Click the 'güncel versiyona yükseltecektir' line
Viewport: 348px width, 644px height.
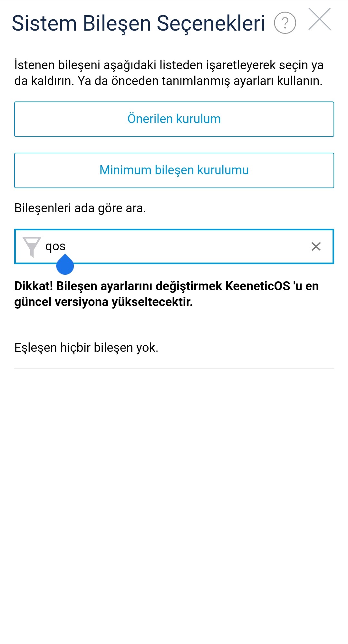click(103, 302)
